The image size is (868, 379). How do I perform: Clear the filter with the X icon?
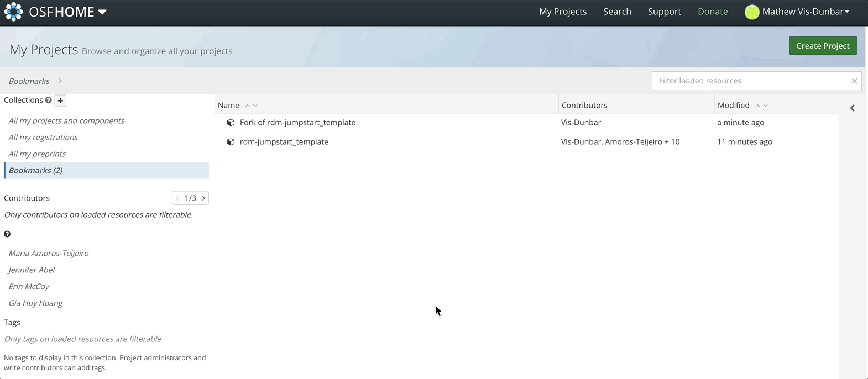click(x=854, y=81)
